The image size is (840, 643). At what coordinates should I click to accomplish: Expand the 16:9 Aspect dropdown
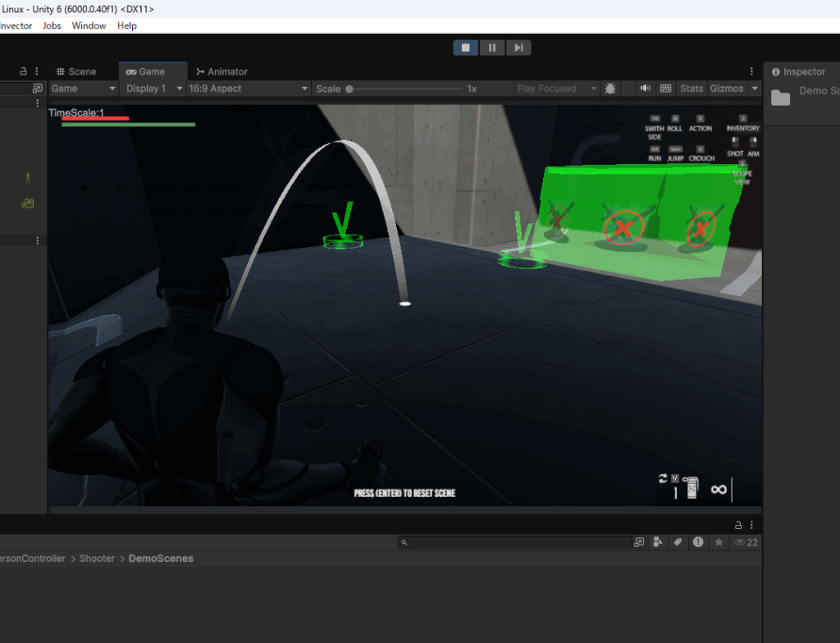[x=248, y=89]
